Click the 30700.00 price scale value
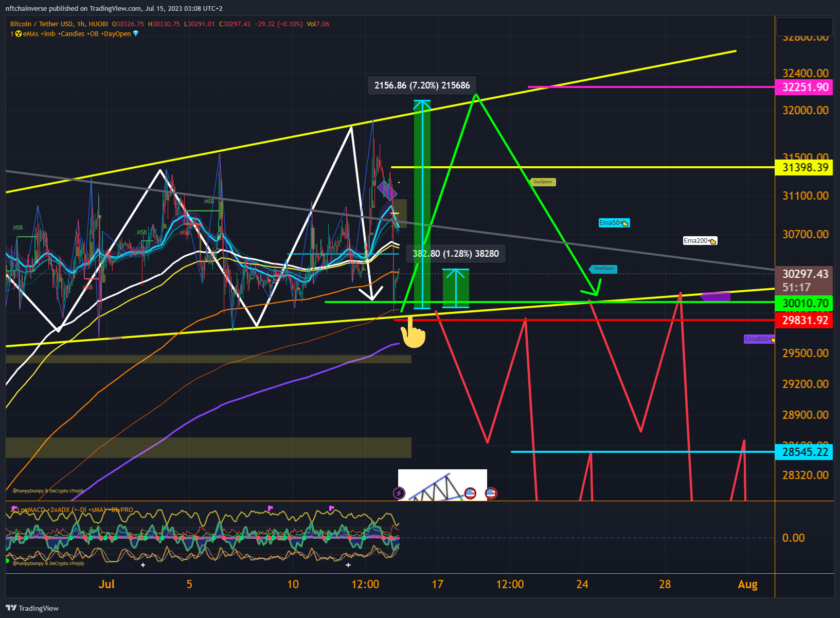The image size is (840, 618). tap(805, 234)
